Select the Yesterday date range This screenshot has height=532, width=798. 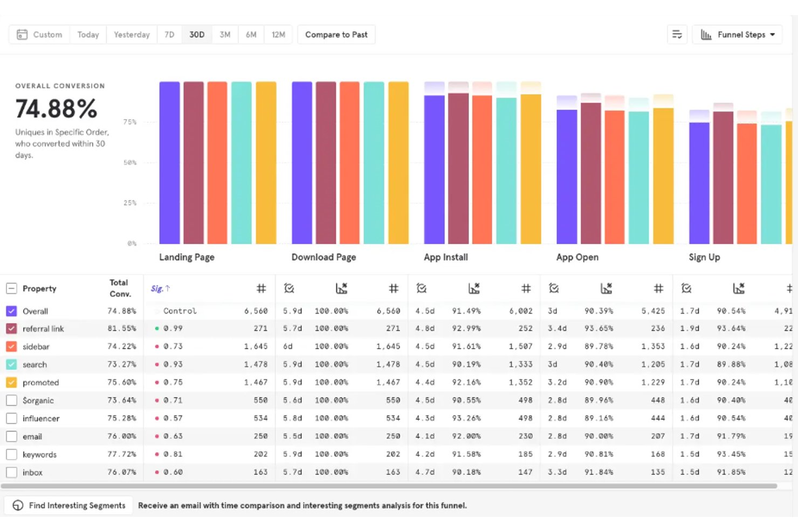tap(132, 34)
